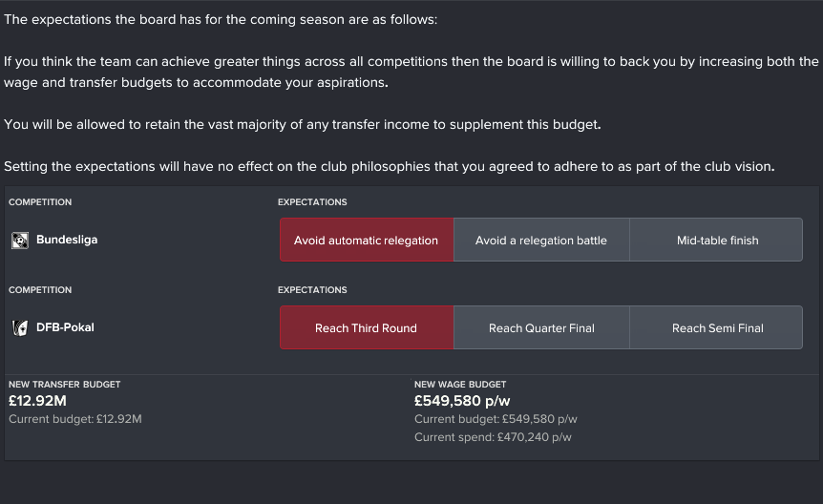Click the NEW TRANSFER BUDGET heading
This screenshot has width=823, height=504.
click(65, 385)
